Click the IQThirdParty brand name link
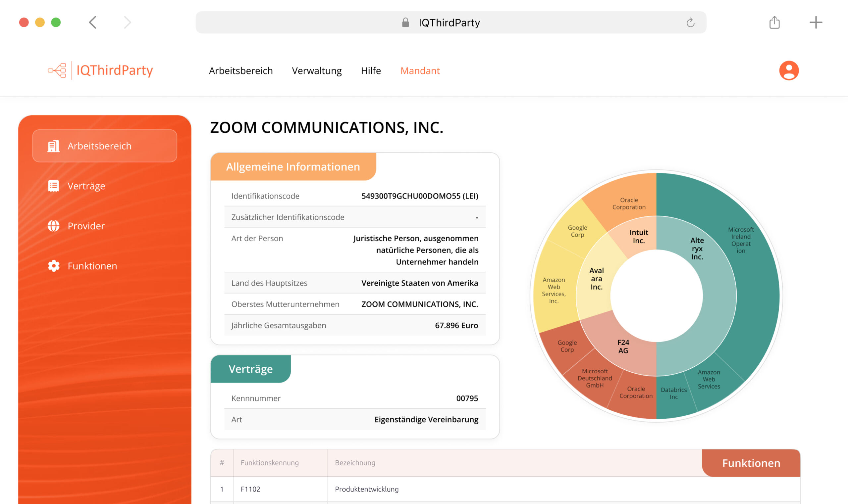 click(x=115, y=70)
